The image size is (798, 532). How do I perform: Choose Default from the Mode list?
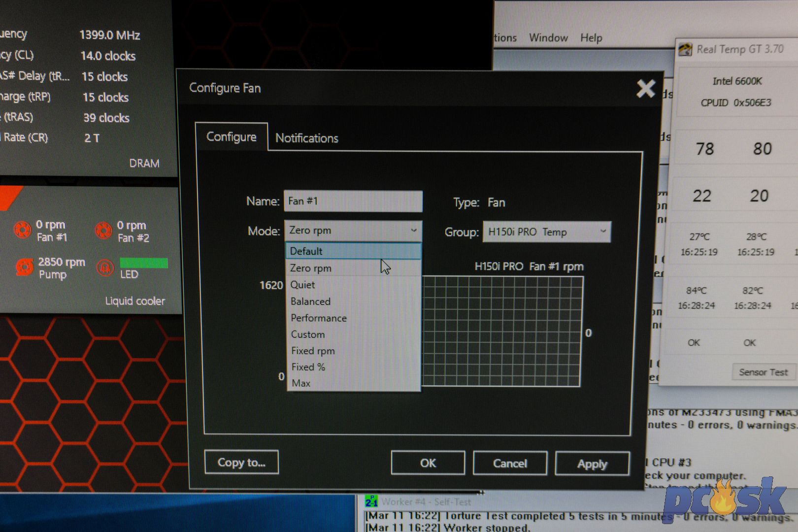(353, 251)
